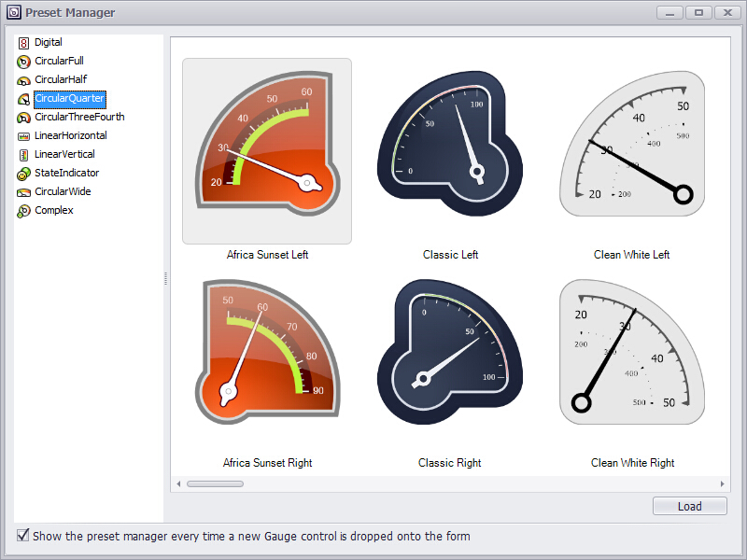The height and width of the screenshot is (560, 747).
Task: Select the Digital list label
Action: pyautogui.click(x=49, y=42)
